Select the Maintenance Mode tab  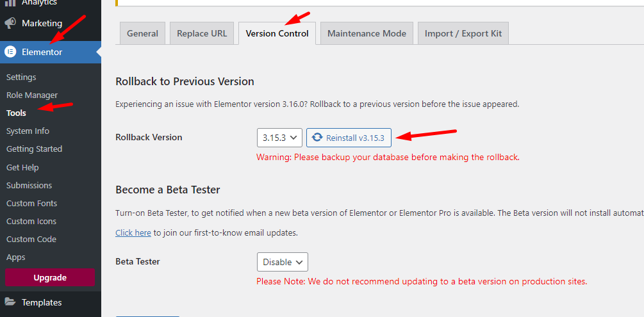click(367, 33)
